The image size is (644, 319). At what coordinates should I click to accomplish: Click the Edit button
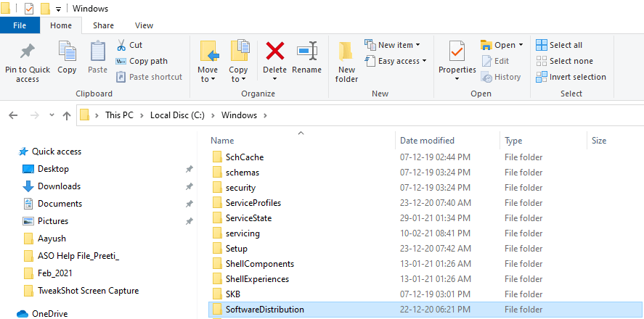(495, 61)
